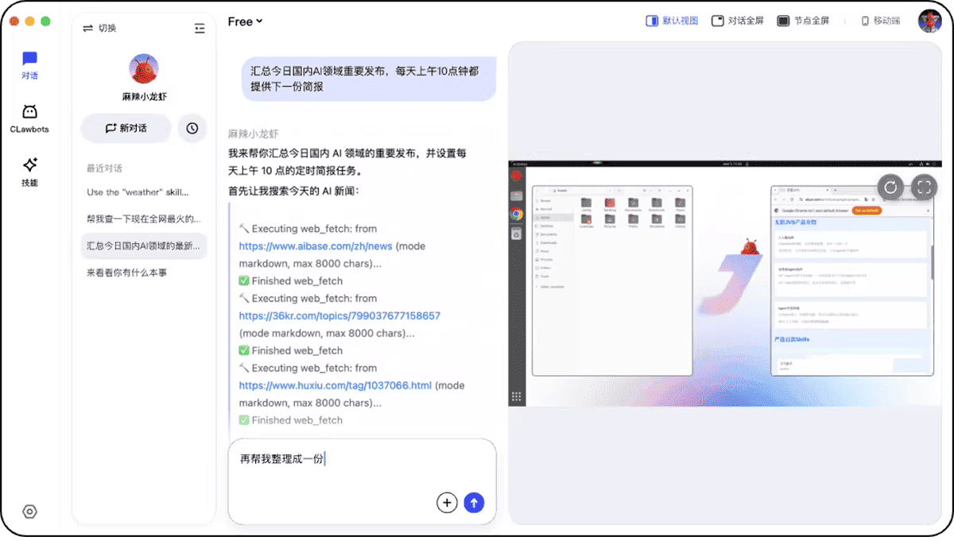This screenshot has height=560, width=954.
Task: Refresh the remote desktop preview
Action: (x=891, y=187)
